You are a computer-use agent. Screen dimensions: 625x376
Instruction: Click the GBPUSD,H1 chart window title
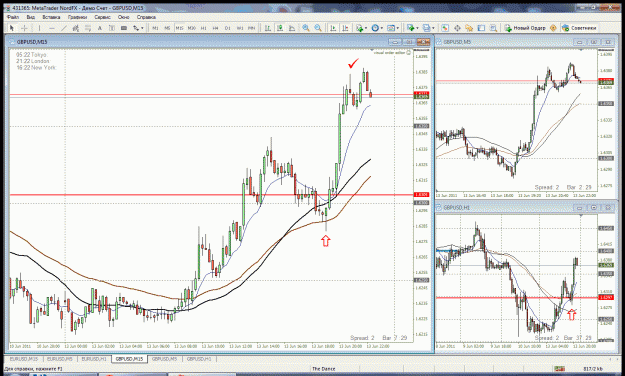(457, 207)
